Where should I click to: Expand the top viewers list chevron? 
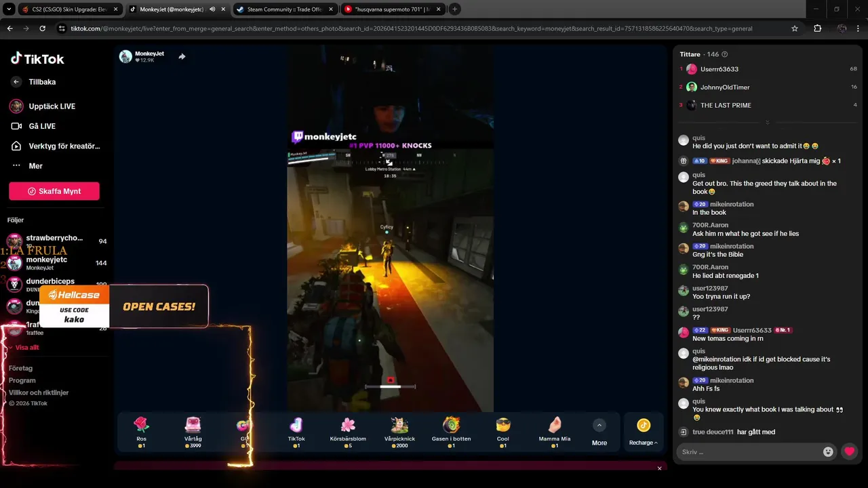[x=768, y=123]
